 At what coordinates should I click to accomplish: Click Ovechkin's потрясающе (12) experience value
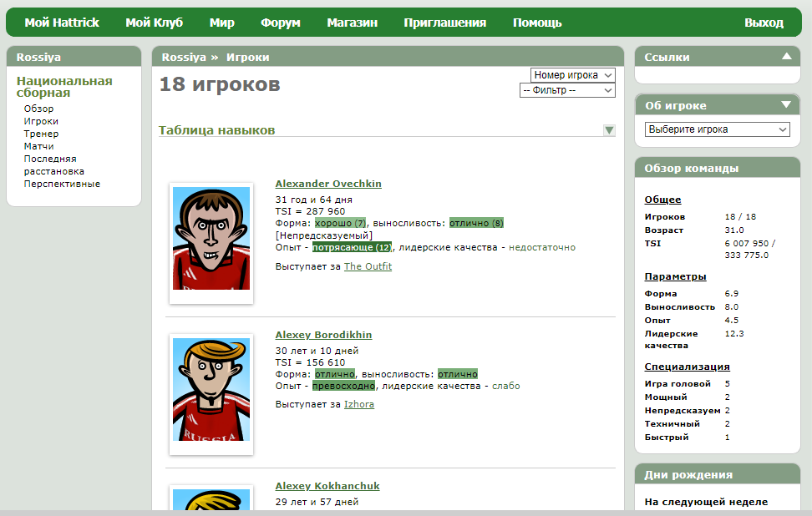[353, 247]
